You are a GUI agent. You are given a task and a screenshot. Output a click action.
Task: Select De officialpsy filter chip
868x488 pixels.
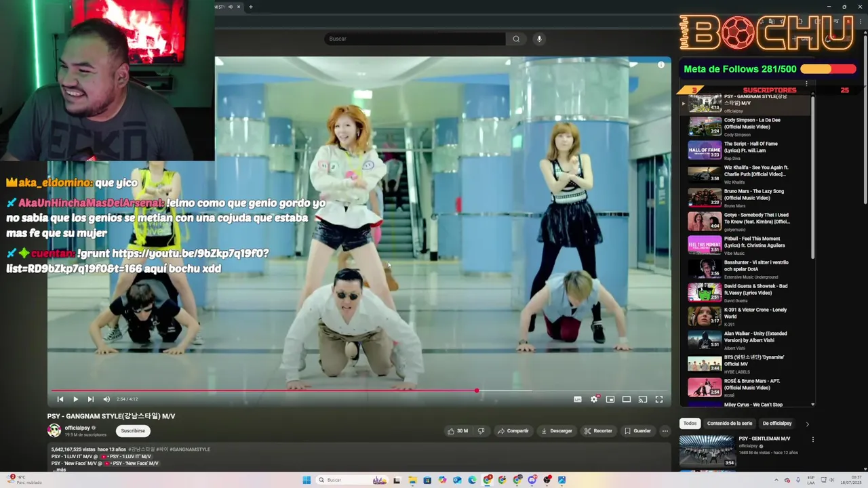[777, 424]
